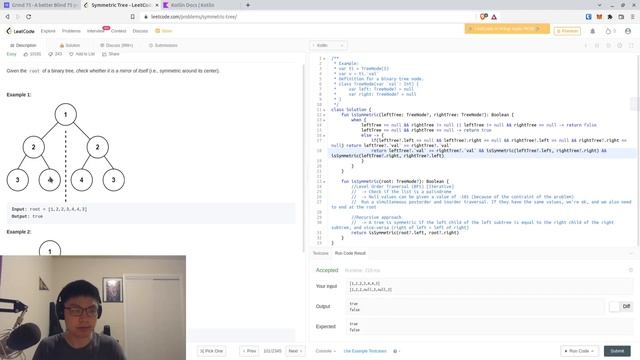The image size is (640, 360).
Task: Open a new browser tab
Action: 248,5
